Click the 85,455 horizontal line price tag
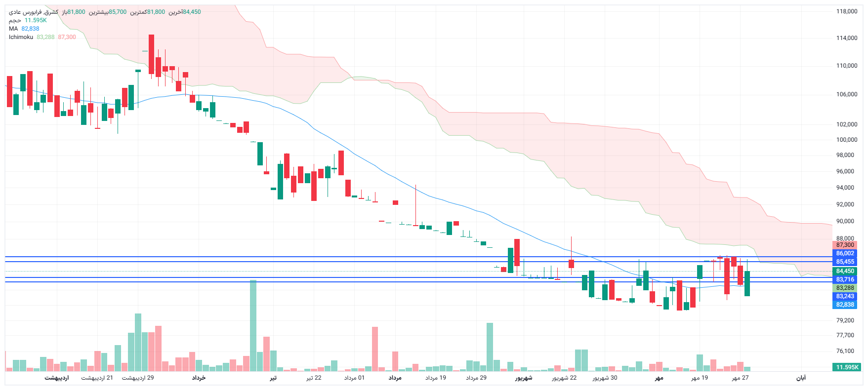 coord(845,262)
